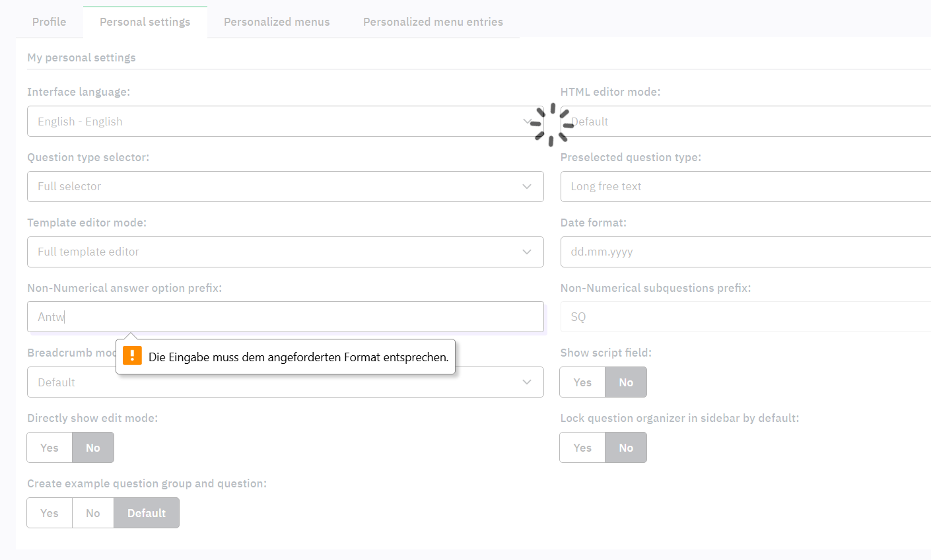The width and height of the screenshot is (931, 560).
Task: Switch to Personalized menus tab
Action: click(x=277, y=22)
